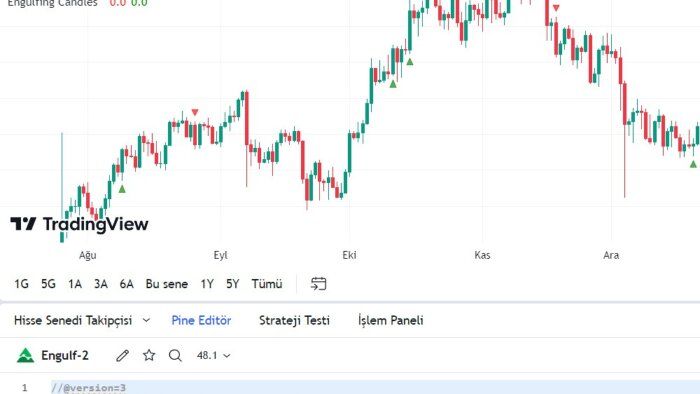Click the go-to-date calendar icon
The height and width of the screenshot is (394, 700).
(x=318, y=284)
